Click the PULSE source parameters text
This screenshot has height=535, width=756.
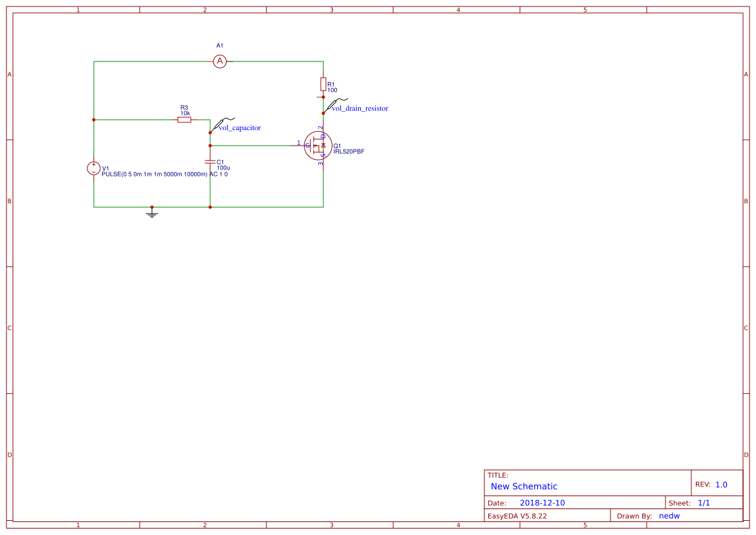(x=164, y=174)
